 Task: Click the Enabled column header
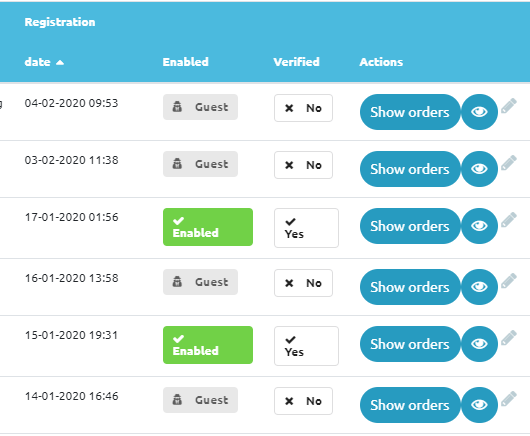pyautogui.click(x=186, y=62)
